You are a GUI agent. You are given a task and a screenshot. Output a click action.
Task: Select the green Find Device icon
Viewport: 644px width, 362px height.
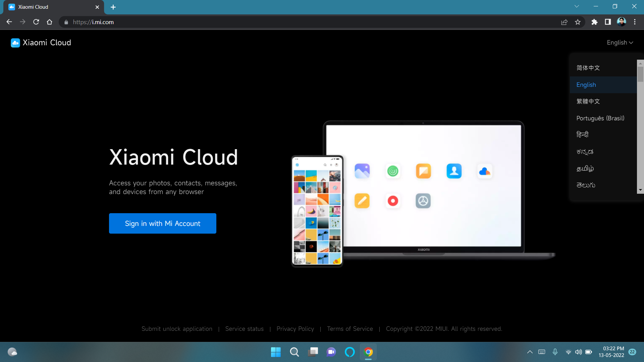click(x=393, y=171)
